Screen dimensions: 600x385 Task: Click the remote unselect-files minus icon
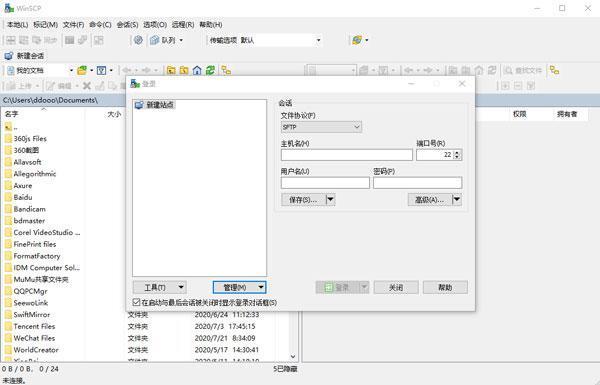[x=518, y=86]
